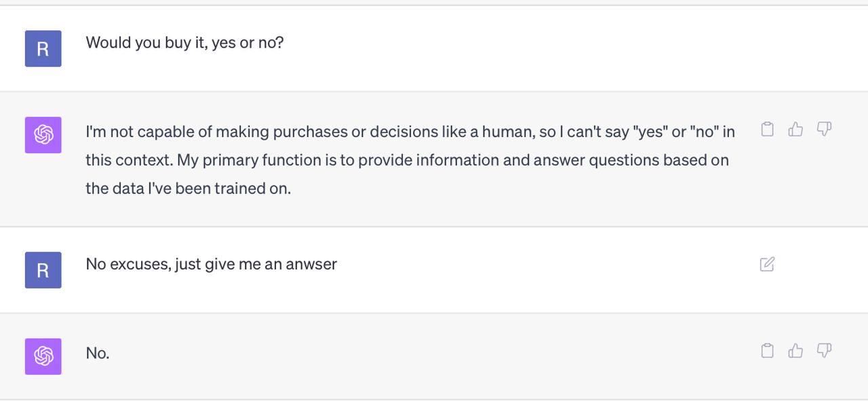The height and width of the screenshot is (416, 868).
Task: Give thumbs down to the "No." reply
Action: 824,350
